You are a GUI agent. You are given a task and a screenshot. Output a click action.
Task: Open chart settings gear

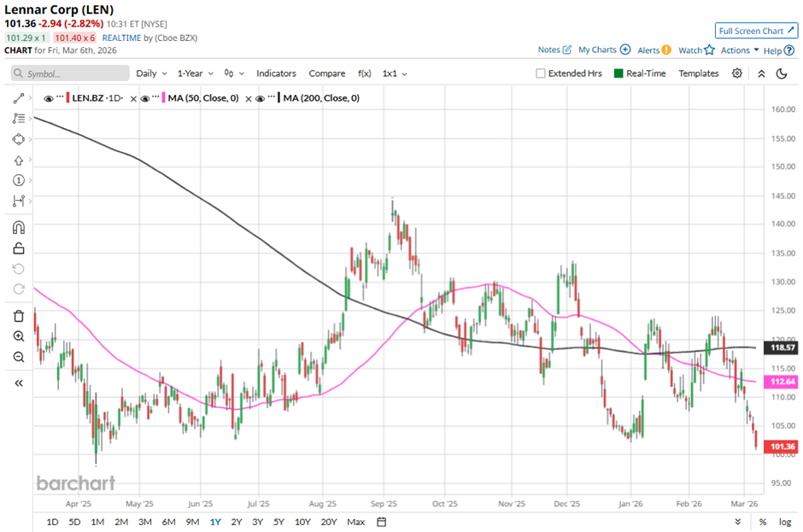tap(737, 73)
